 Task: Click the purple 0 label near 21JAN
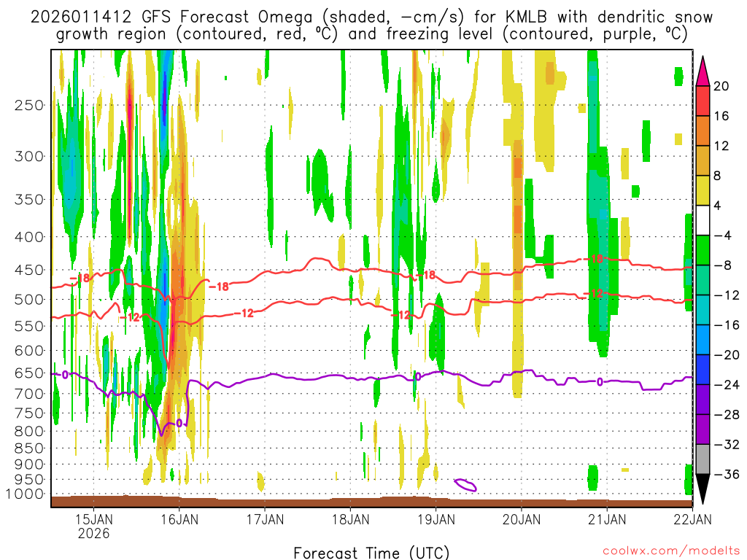pos(600,381)
